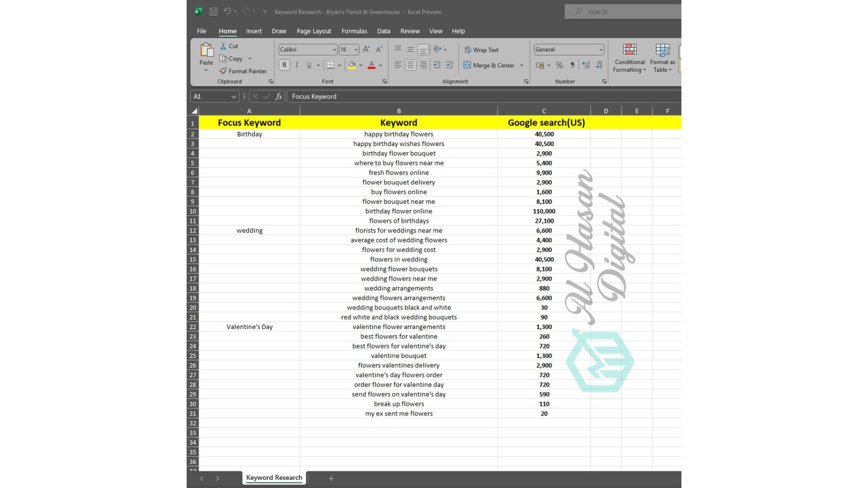This screenshot has height=488, width=868.
Task: Click the Copy button
Action: coord(231,59)
